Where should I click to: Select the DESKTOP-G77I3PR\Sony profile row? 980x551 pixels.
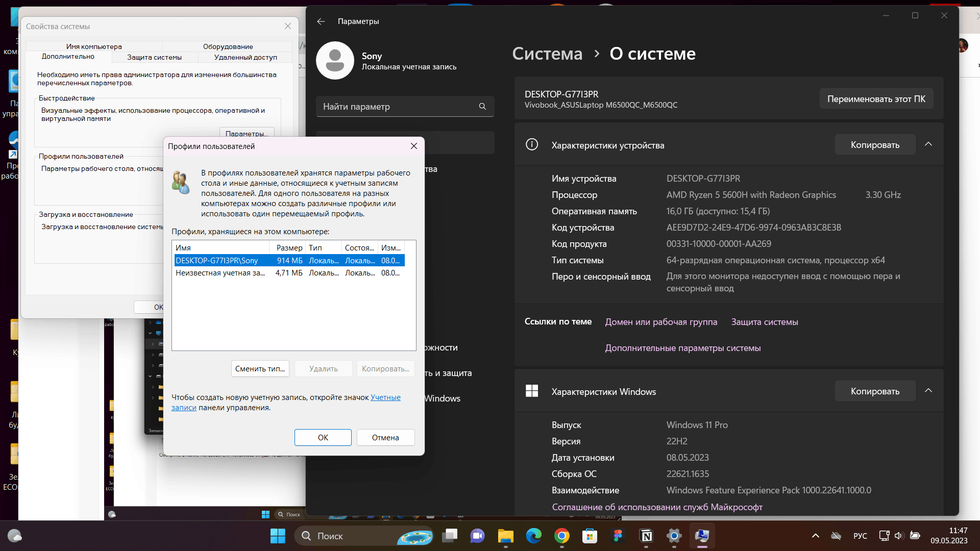[289, 261]
